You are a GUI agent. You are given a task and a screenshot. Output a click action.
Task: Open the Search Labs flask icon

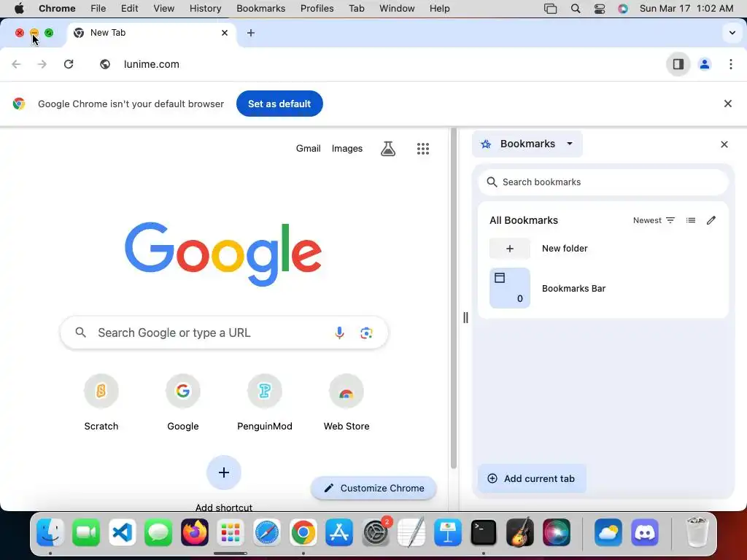click(x=388, y=149)
